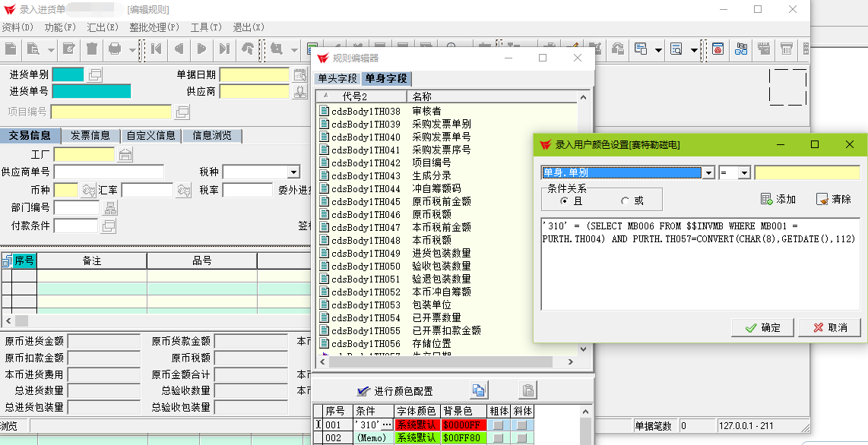Screen dimensions: 868x445
Task: Toggle 粗体 checkbox for row 002
Action: 499,438
